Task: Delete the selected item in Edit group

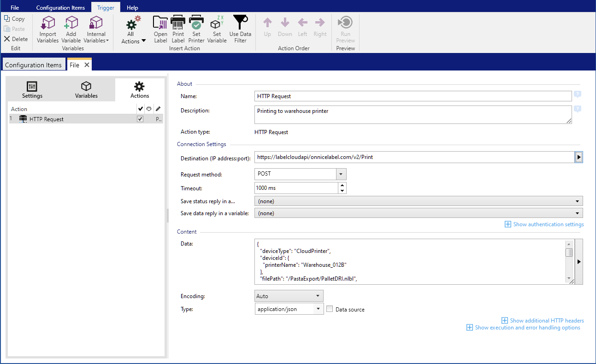Action: (x=16, y=39)
